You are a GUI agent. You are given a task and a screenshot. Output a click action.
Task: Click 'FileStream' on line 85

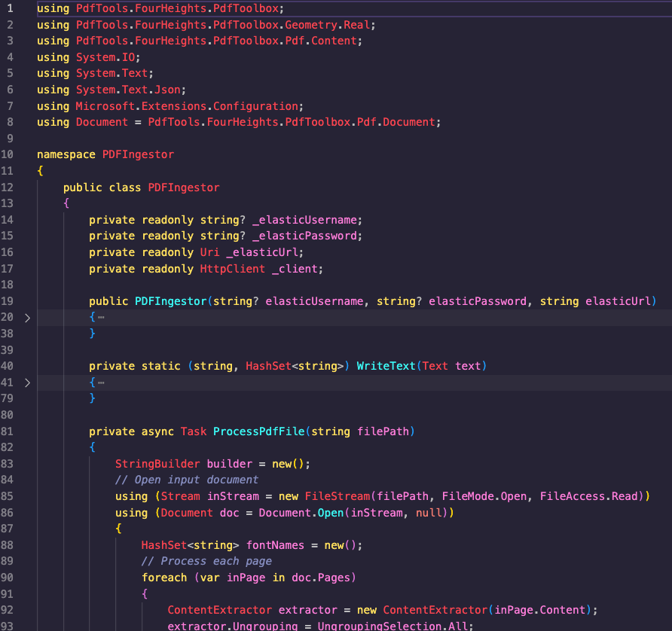(x=338, y=496)
